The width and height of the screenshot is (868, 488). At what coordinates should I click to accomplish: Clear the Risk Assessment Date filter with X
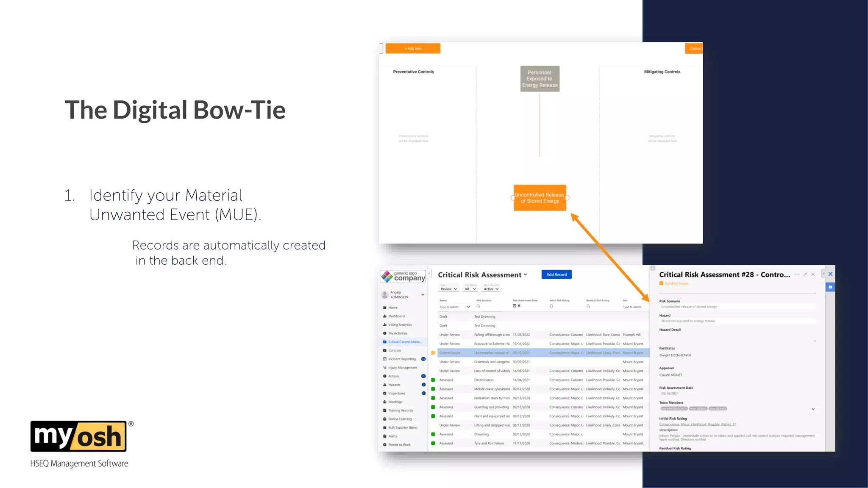(x=519, y=306)
